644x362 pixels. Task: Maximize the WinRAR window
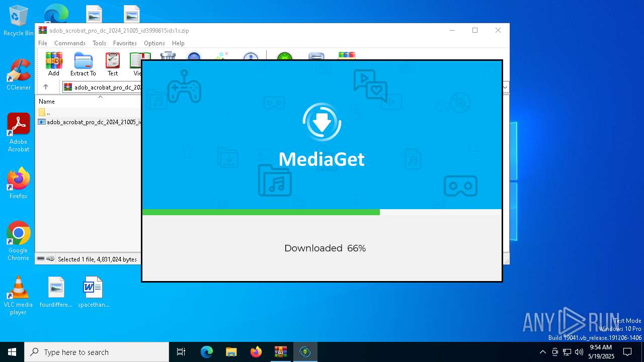tap(475, 30)
